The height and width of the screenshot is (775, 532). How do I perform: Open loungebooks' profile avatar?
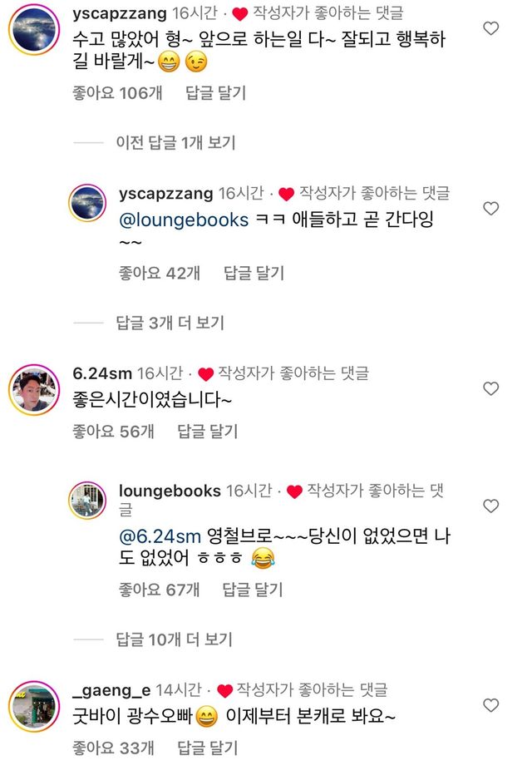tap(88, 503)
